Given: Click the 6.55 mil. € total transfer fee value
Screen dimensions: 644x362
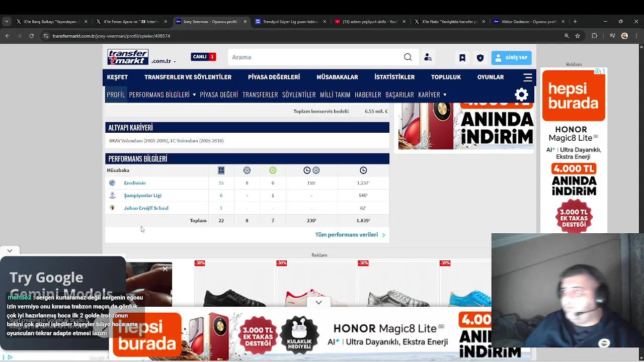Looking at the screenshot, I should tap(376, 111).
